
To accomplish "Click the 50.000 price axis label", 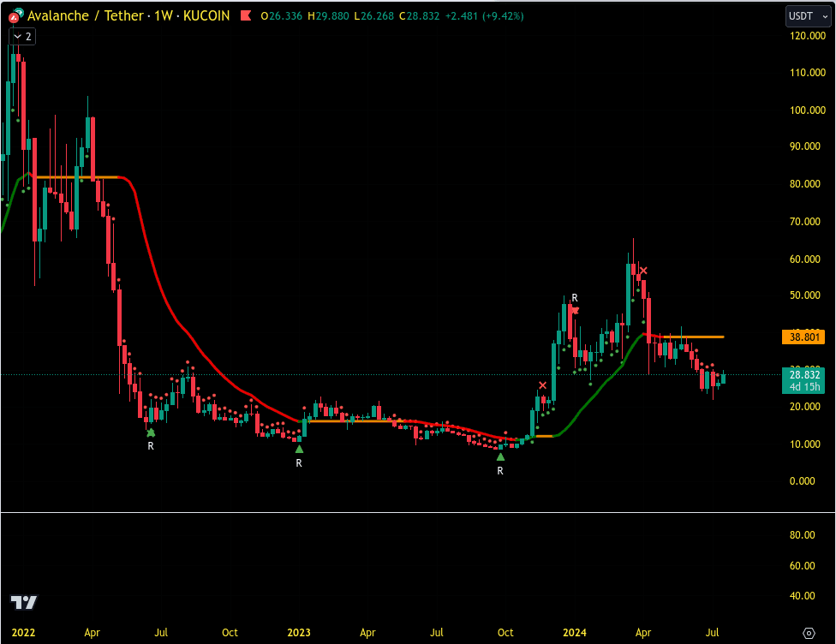I will point(804,295).
